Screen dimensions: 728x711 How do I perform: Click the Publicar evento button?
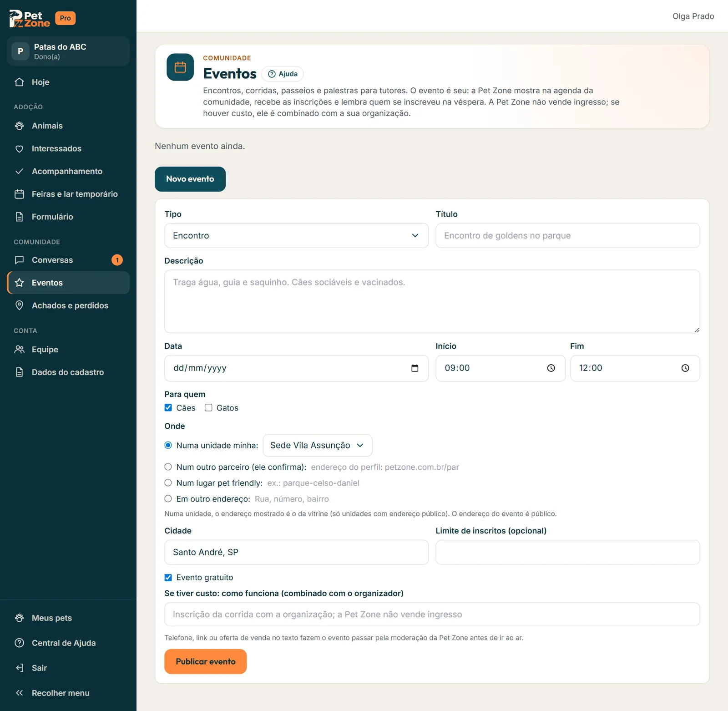(206, 661)
